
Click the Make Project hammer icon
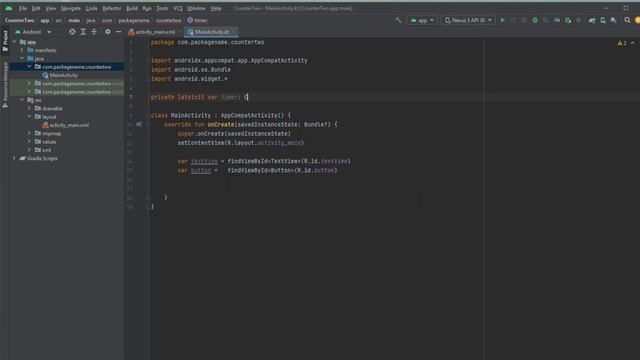pos(398,20)
